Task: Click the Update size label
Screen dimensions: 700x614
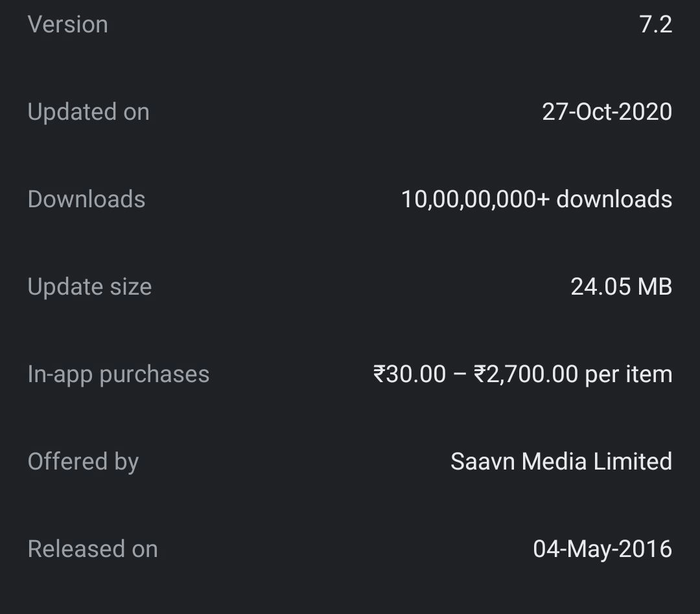Action: (89, 286)
